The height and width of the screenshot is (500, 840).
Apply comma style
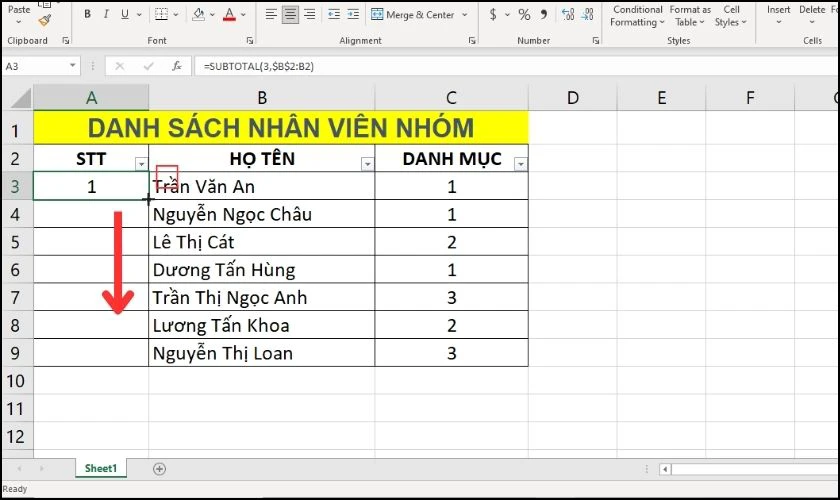(x=544, y=14)
